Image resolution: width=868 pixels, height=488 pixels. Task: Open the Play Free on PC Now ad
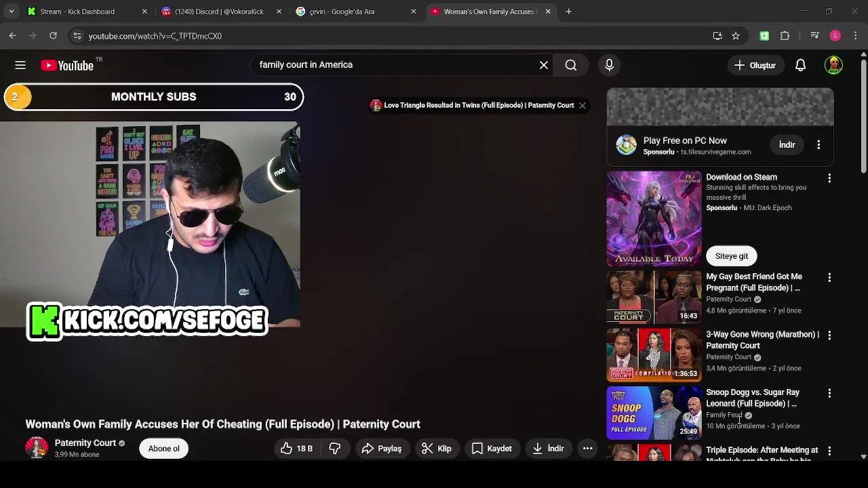(685, 140)
